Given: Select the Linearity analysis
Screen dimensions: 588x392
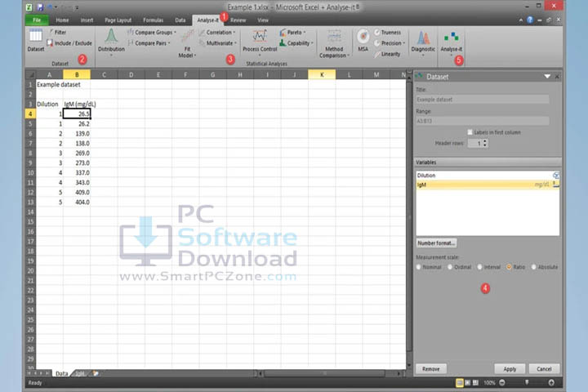Looking at the screenshot, I should pos(387,54).
